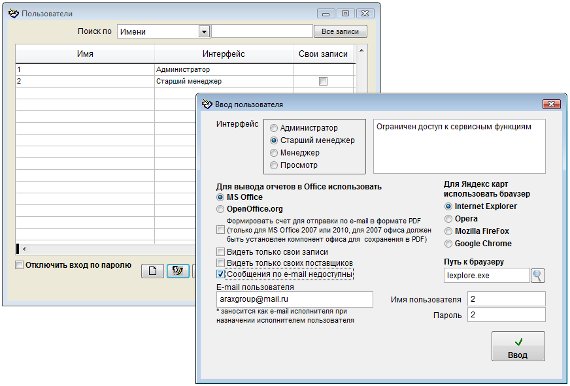The height and width of the screenshot is (386, 570).
Task: Click the name cell "2" in users table
Action: click(85, 81)
